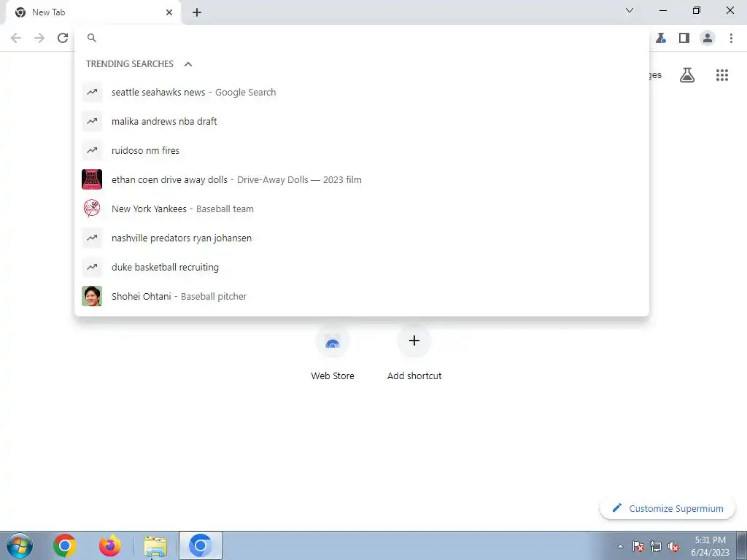Click the Drive-Away Dolls poster thumbnail
This screenshot has height=560, width=747.
tap(92, 179)
